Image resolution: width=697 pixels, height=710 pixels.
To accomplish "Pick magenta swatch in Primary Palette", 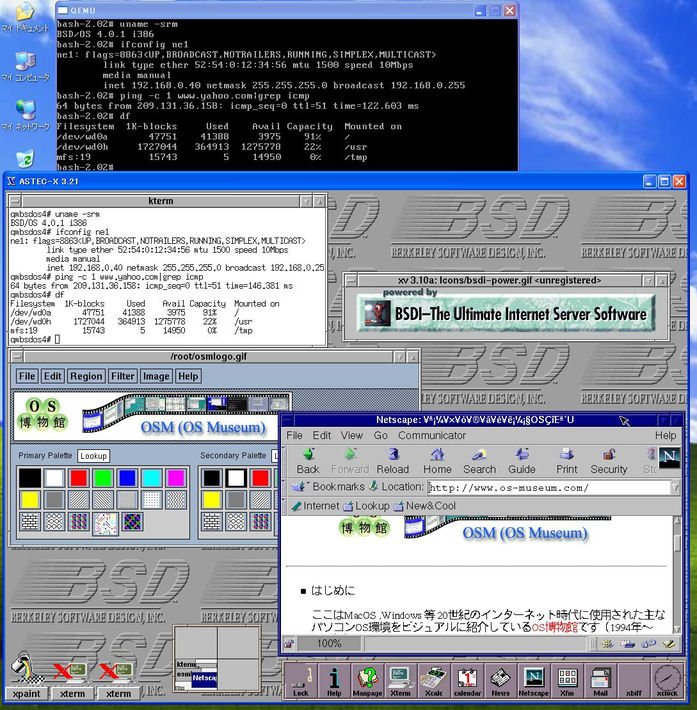I will pyautogui.click(x=176, y=478).
